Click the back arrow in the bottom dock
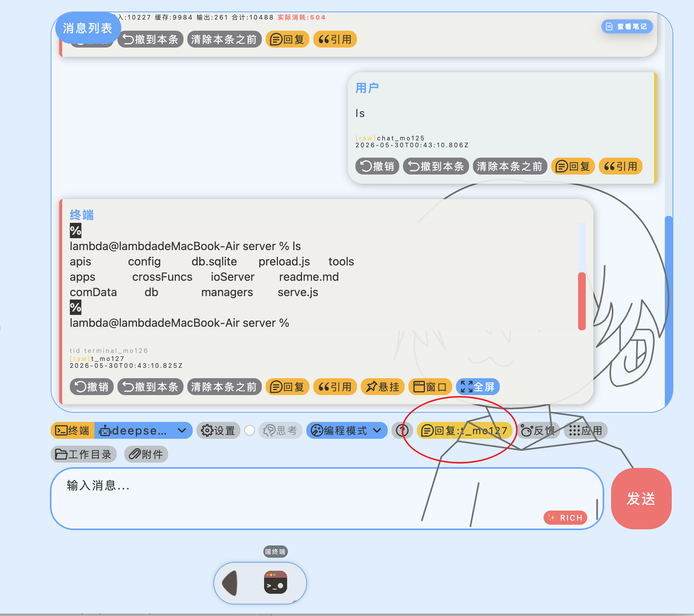The image size is (694, 616). coord(230,583)
